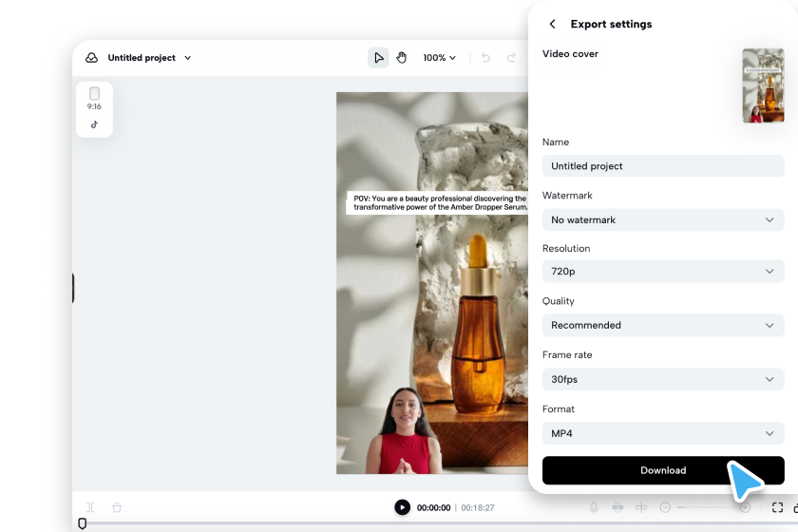The width and height of the screenshot is (798, 532).
Task: Click the Download button
Action: pos(663,470)
